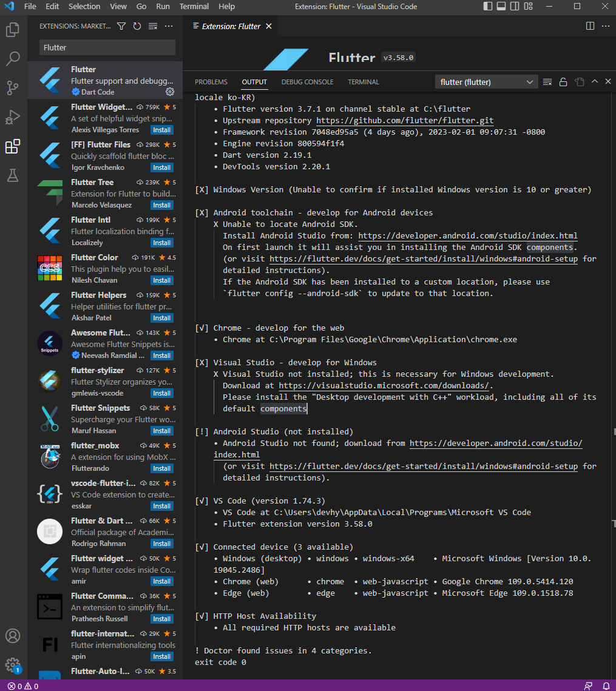Image resolution: width=616 pixels, height=691 pixels.
Task: Split the editor to the right
Action: [x=589, y=25]
